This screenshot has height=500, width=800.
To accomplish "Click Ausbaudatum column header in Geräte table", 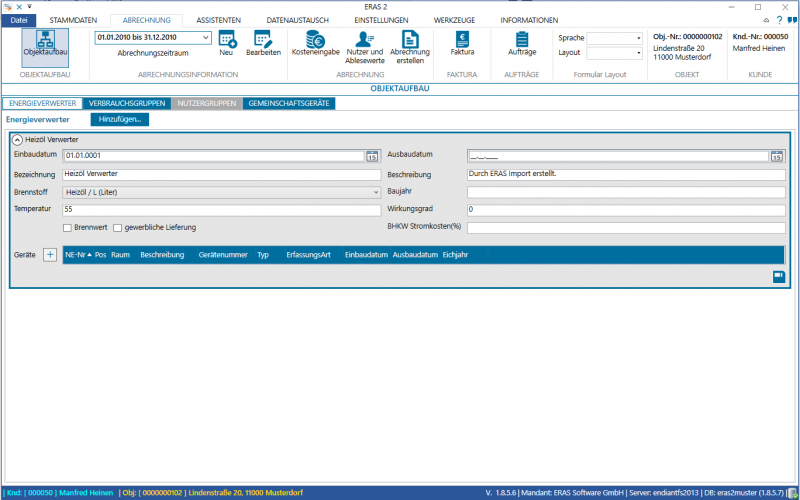I will coord(415,255).
